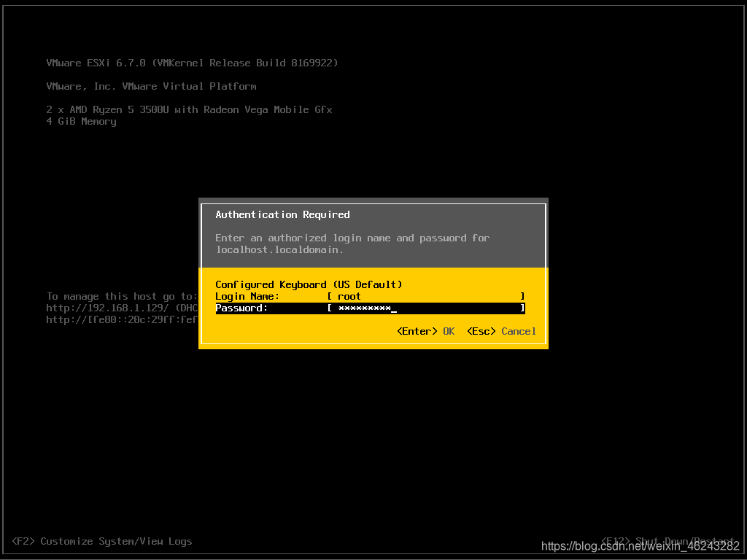Click the 4 GiB Memory text
This screenshot has height=560, width=747.
pyautogui.click(x=82, y=122)
